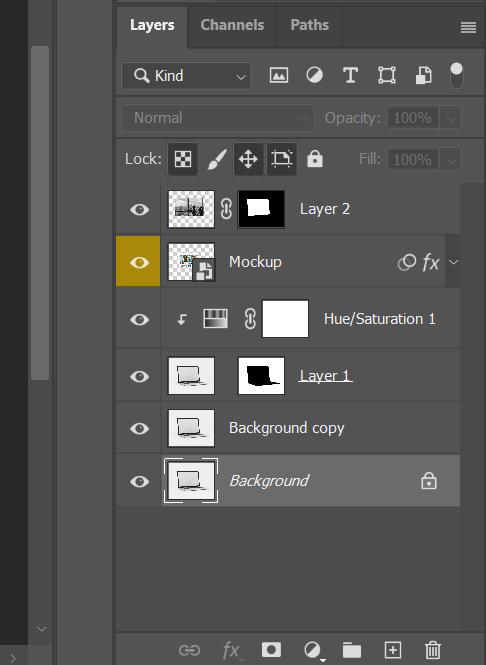Open the Kind filter dropdown
Viewport: 486px width, 665px height.
click(x=186, y=76)
